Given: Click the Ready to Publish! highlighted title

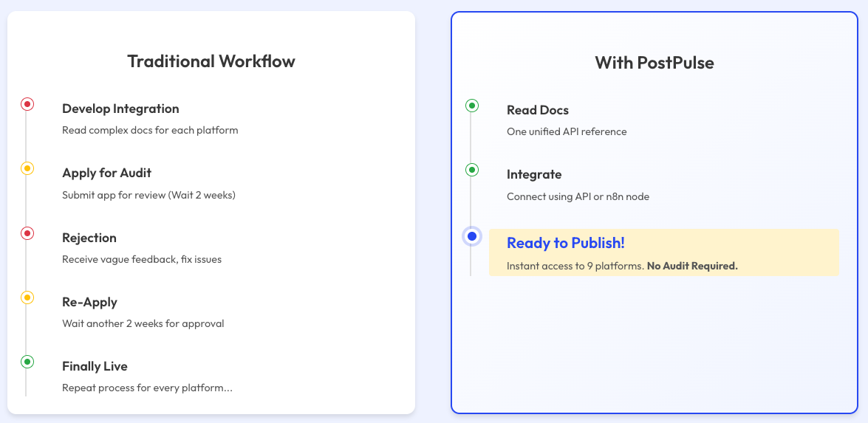Looking at the screenshot, I should (x=566, y=244).
